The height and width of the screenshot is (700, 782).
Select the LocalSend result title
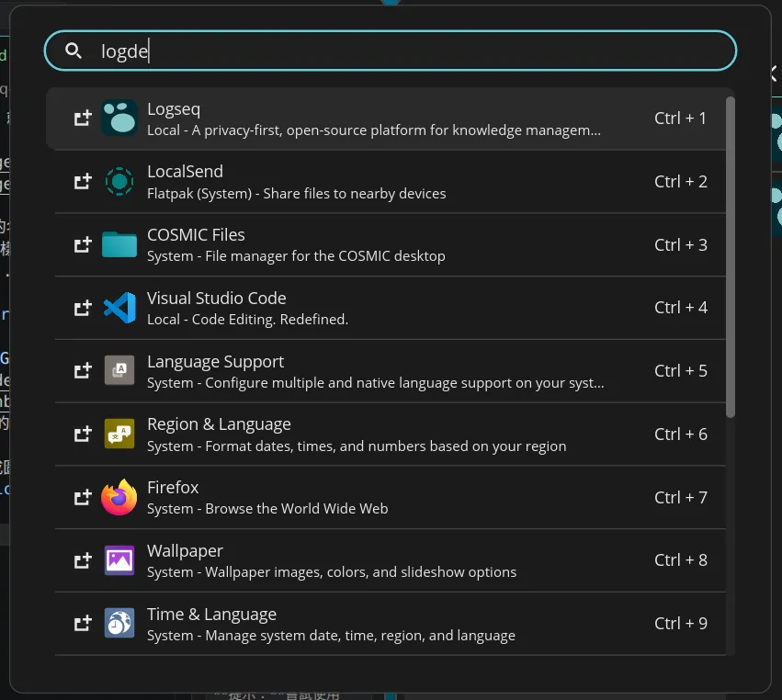(185, 172)
